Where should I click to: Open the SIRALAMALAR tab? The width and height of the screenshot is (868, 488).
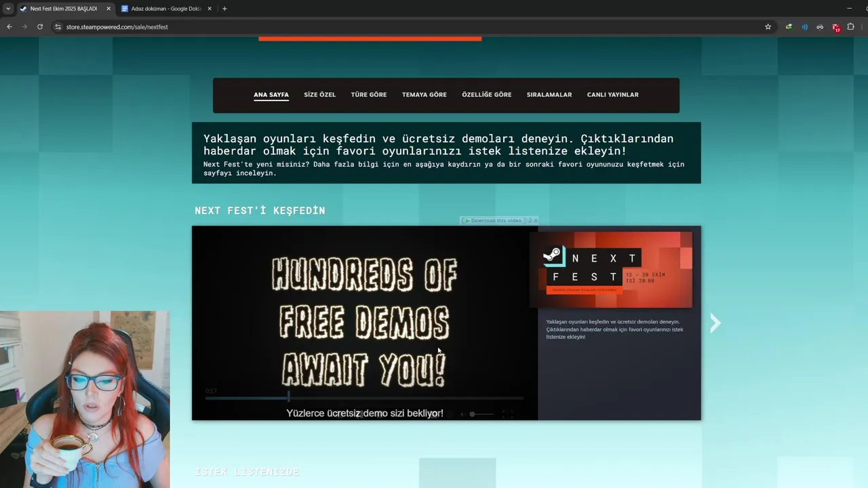549,95
